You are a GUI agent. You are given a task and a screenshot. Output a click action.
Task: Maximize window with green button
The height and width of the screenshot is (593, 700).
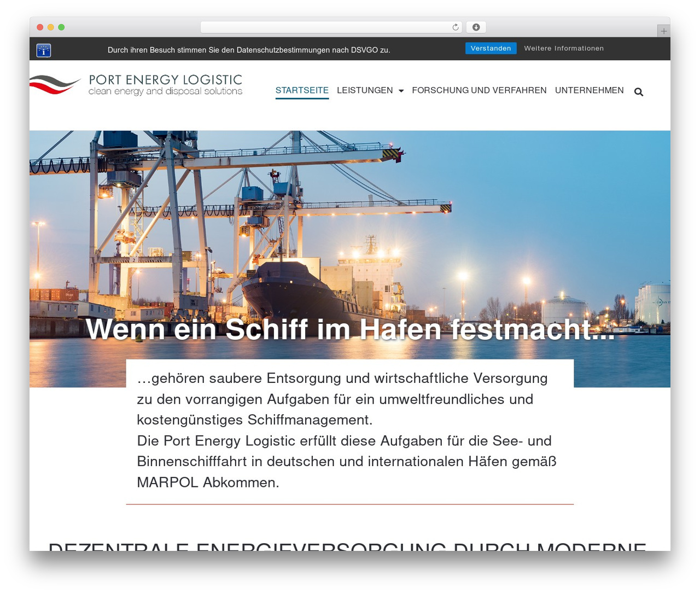61,27
